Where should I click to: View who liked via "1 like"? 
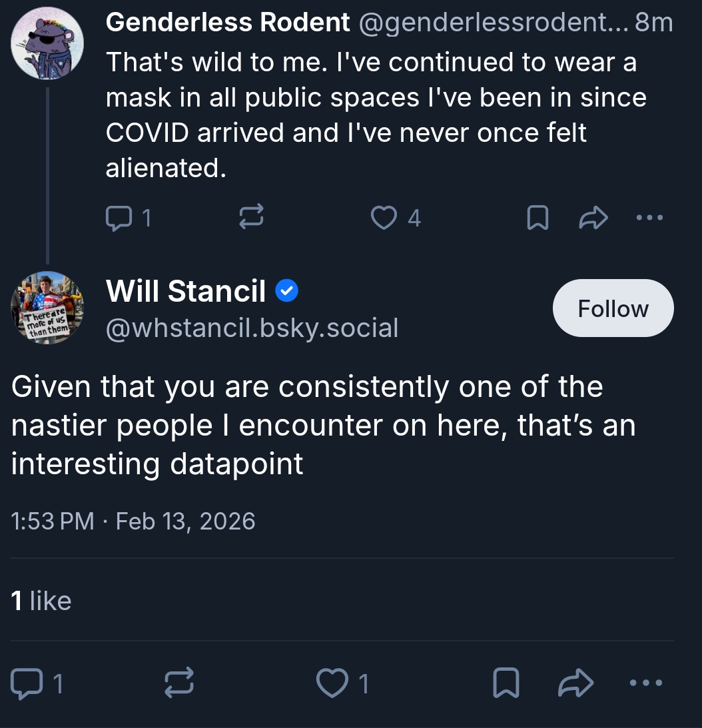(x=41, y=601)
